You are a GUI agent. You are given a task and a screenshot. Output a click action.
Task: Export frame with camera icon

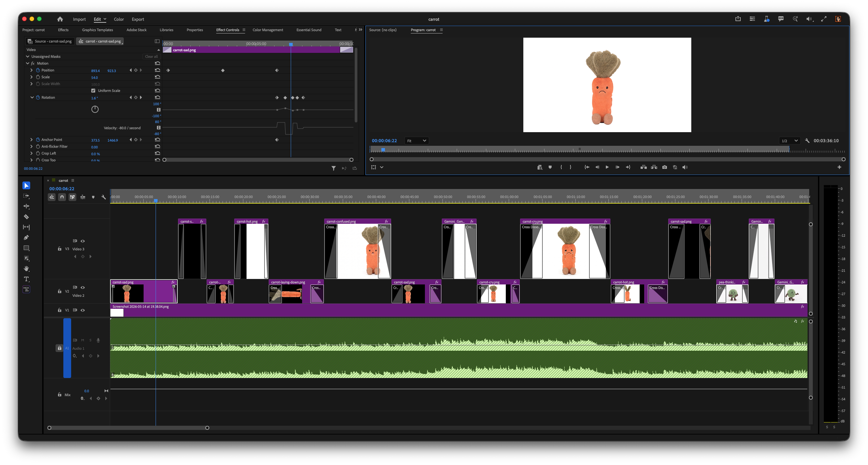664,167
